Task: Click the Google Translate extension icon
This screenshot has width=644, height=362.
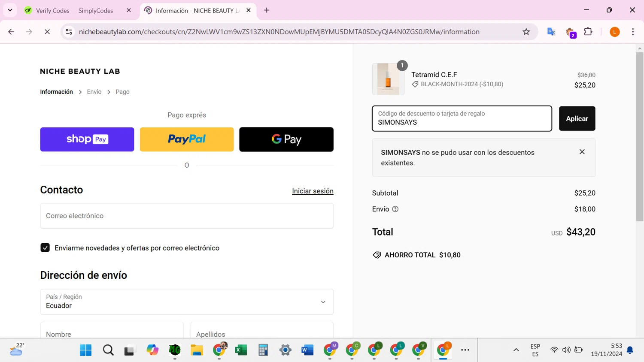Action: [551, 32]
